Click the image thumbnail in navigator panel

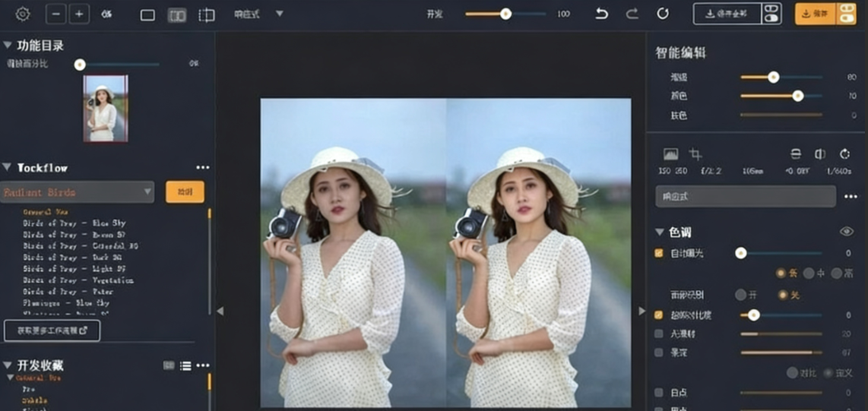[106, 108]
